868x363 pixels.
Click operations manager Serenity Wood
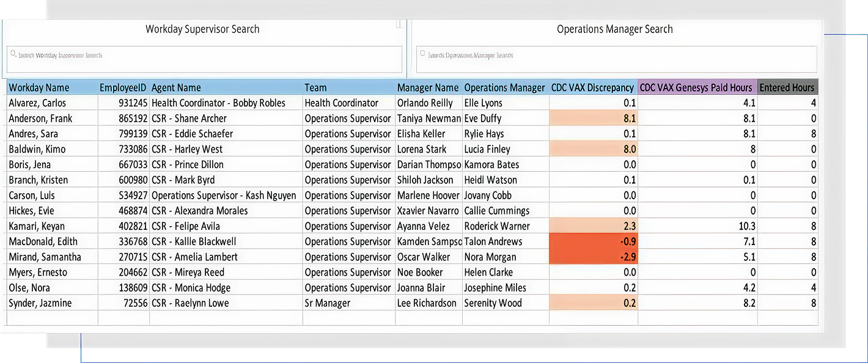tap(506, 303)
